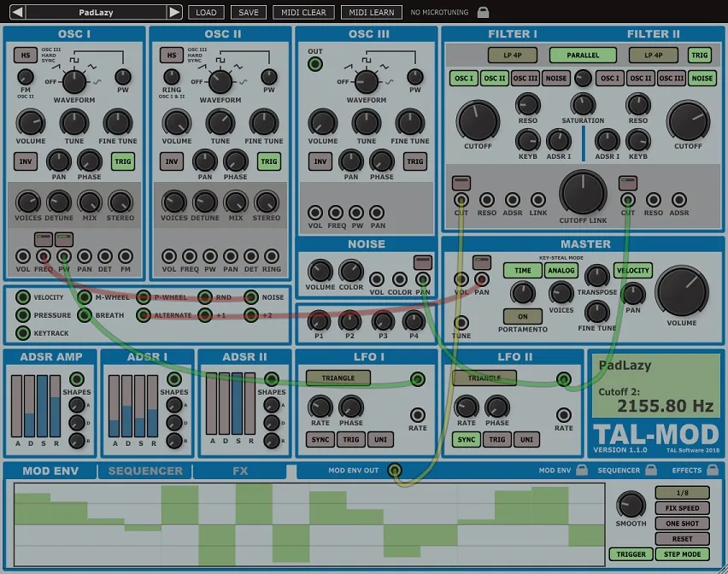The height and width of the screenshot is (574, 728).
Task: Open the PARALLEL filter routing selector
Action: pos(583,56)
